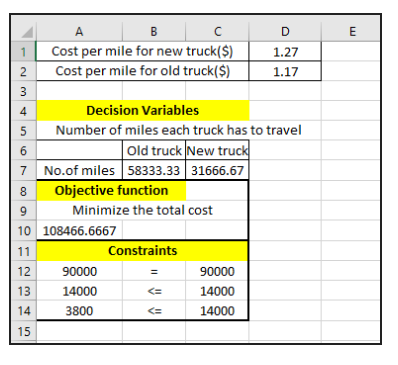398x365 pixels.
Task: Select the 'Old truck' header cell
Action: pyautogui.click(x=154, y=150)
